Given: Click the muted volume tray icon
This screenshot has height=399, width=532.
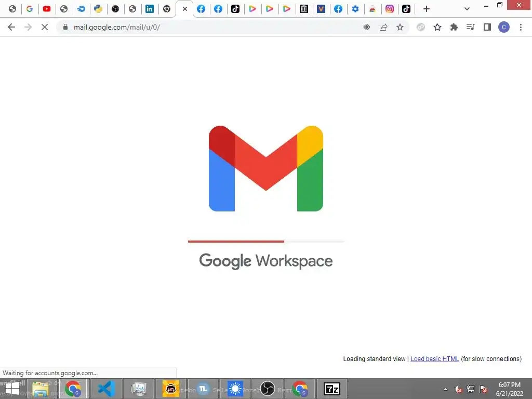Looking at the screenshot, I should coord(458,389).
